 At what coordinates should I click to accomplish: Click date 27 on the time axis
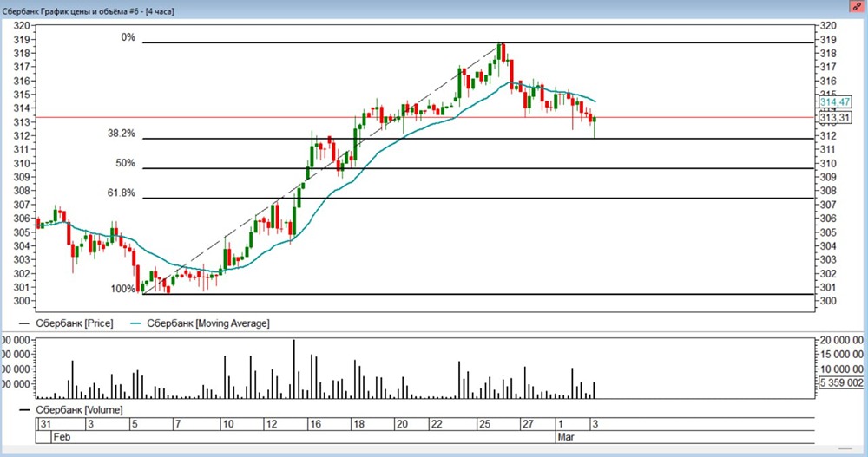tap(528, 424)
